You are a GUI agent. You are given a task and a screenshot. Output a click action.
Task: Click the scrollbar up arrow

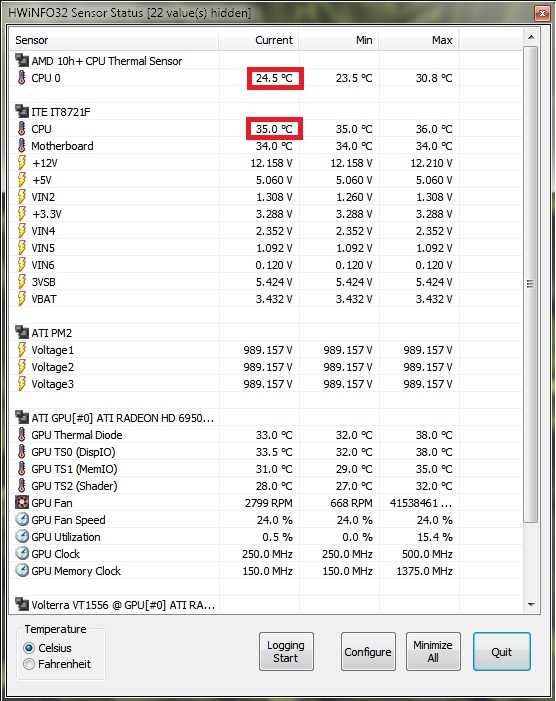click(x=531, y=37)
